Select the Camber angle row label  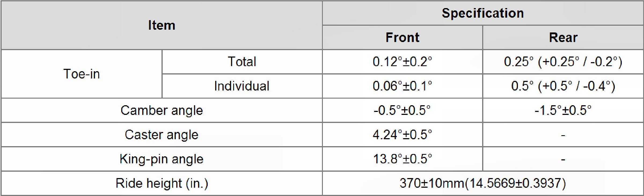click(162, 110)
